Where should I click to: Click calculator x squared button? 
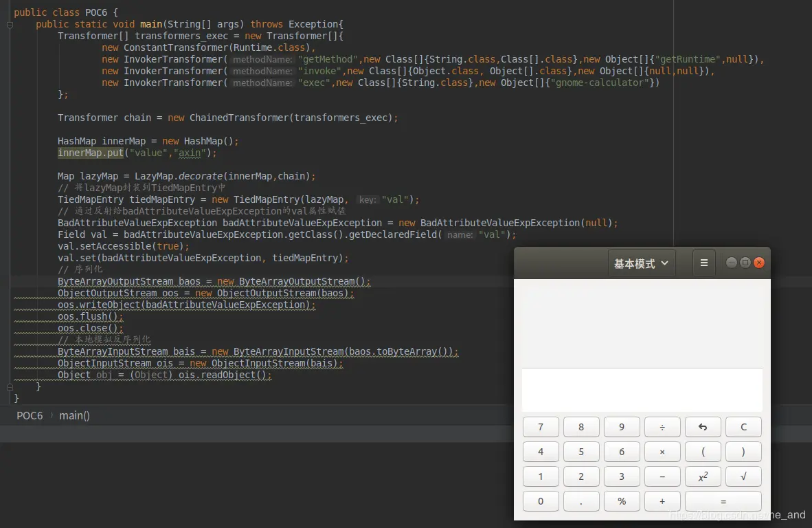tap(703, 476)
